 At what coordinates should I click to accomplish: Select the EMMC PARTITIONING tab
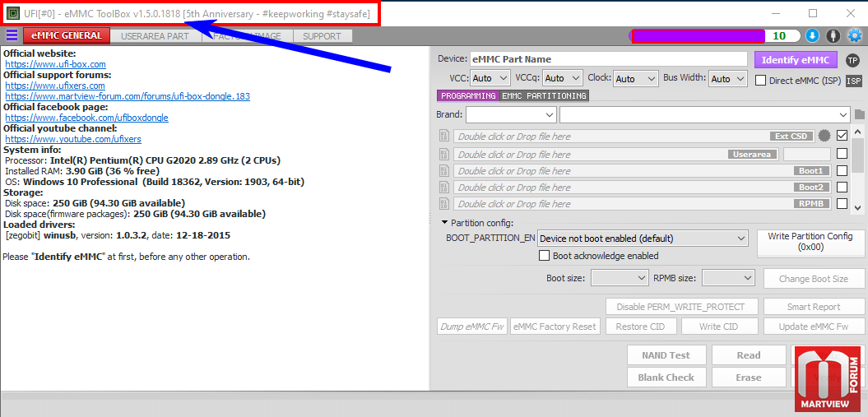(x=544, y=95)
